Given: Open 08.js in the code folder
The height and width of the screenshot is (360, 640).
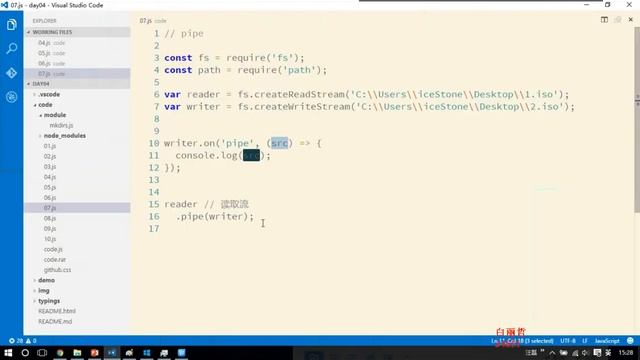Looking at the screenshot, I should click(77, 218).
